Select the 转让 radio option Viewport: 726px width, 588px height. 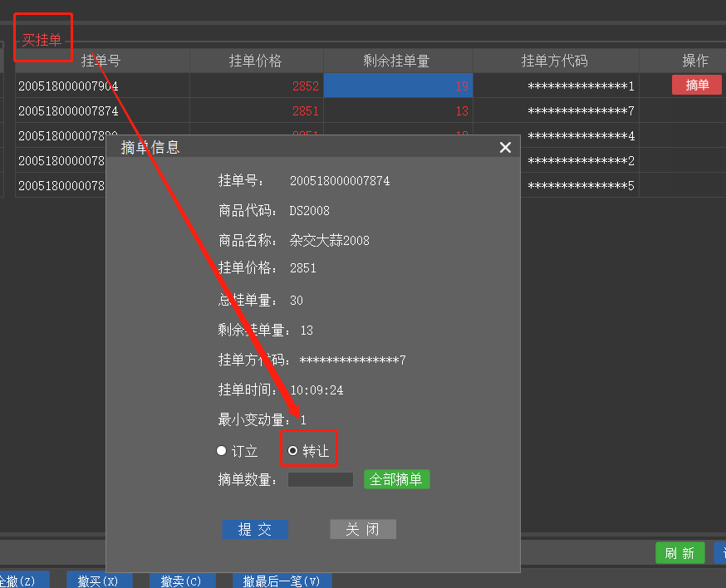coord(293,451)
